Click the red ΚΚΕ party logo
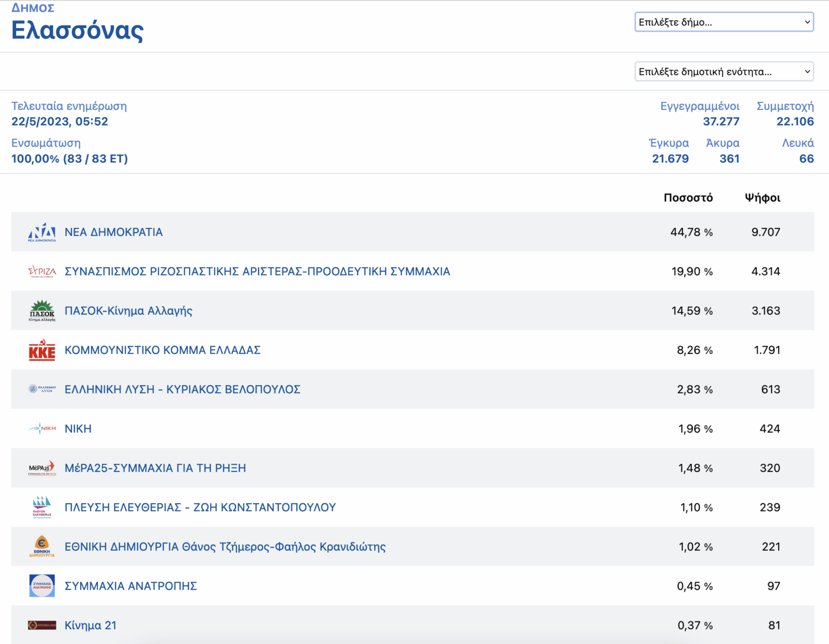The image size is (829, 644). (x=42, y=350)
